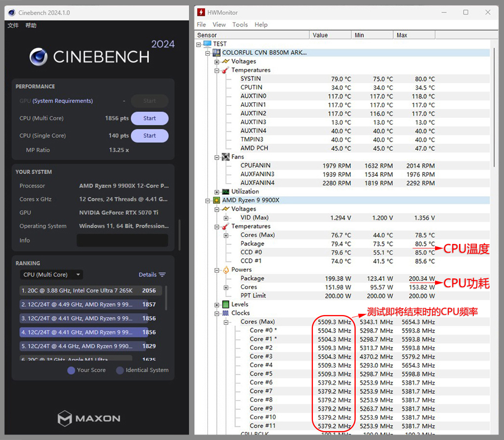Viewport: 504px width, 440px height.
Task: Expand the VID (Max) node
Action: (226, 218)
